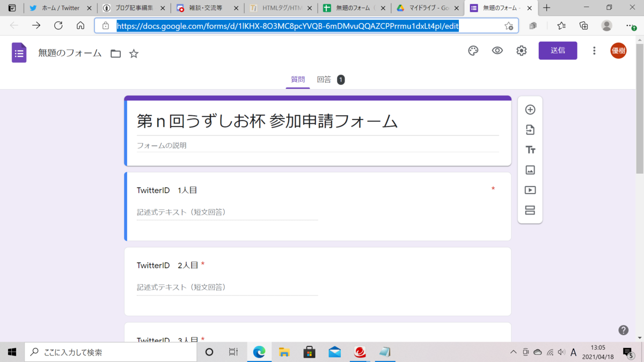
Task: Preview the form with the eye icon
Action: click(497, 50)
